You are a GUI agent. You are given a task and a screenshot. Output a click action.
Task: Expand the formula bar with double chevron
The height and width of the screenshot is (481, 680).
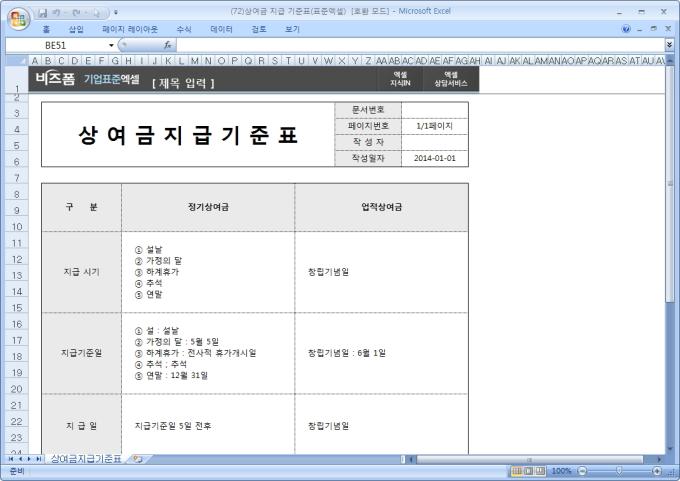[x=669, y=45]
